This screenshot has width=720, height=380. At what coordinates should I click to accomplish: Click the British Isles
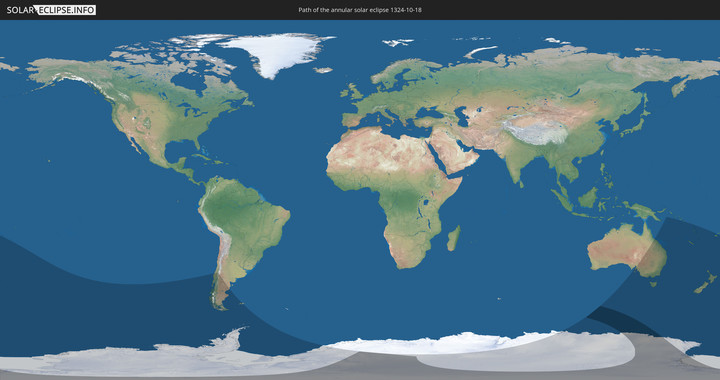(x=351, y=92)
